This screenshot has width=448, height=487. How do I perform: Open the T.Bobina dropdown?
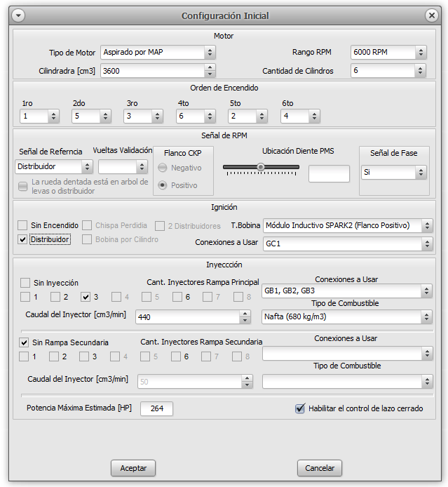[348, 225]
